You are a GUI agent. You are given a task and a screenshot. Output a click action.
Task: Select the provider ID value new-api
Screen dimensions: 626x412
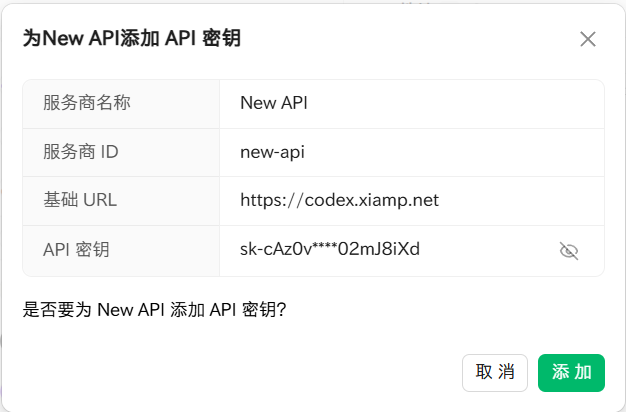pos(272,152)
